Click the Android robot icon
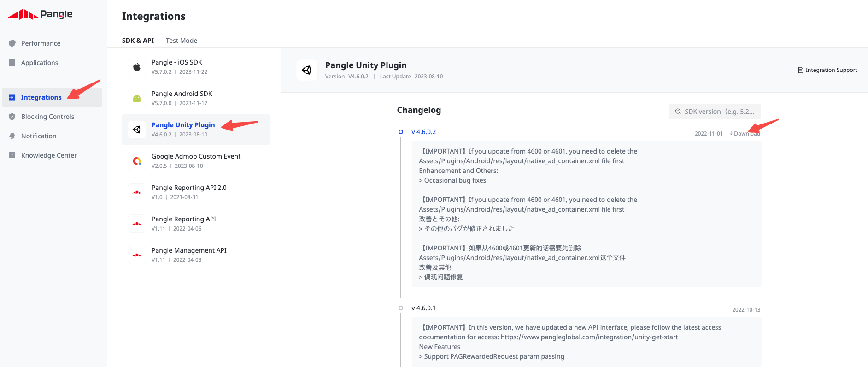The image size is (868, 367). (137, 98)
